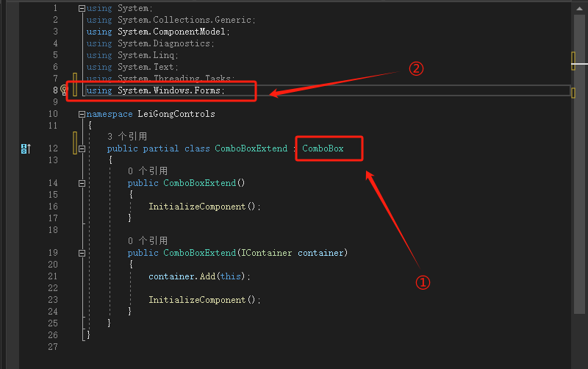Click the container.Add(this) statement
The height and width of the screenshot is (369, 588).
tap(199, 276)
